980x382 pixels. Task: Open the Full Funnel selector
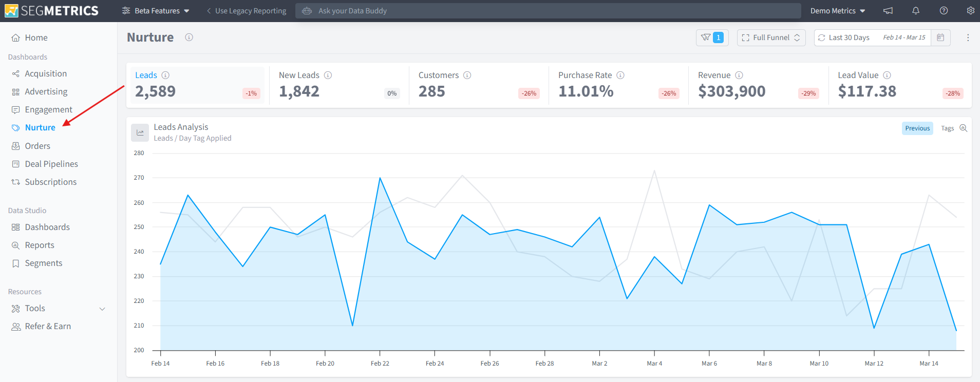pyautogui.click(x=771, y=37)
